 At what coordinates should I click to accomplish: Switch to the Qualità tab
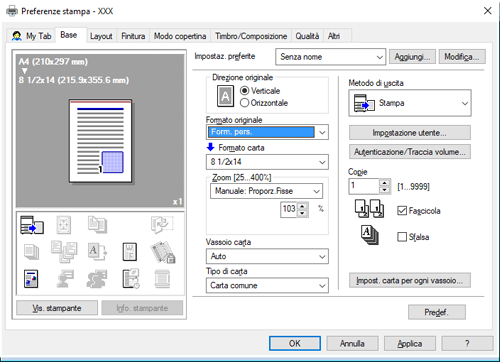tap(307, 36)
